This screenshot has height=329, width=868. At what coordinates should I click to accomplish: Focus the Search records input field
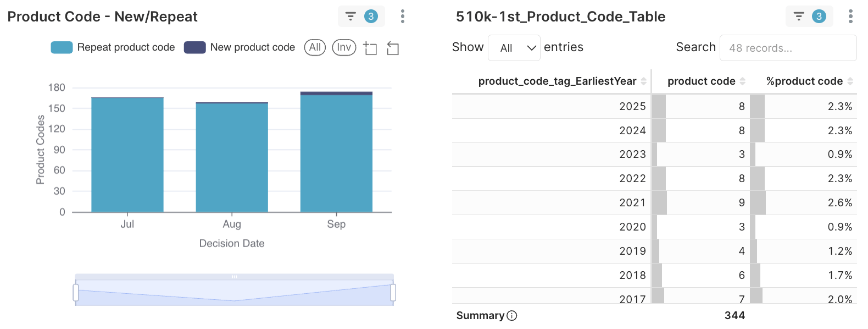pyautogui.click(x=788, y=48)
